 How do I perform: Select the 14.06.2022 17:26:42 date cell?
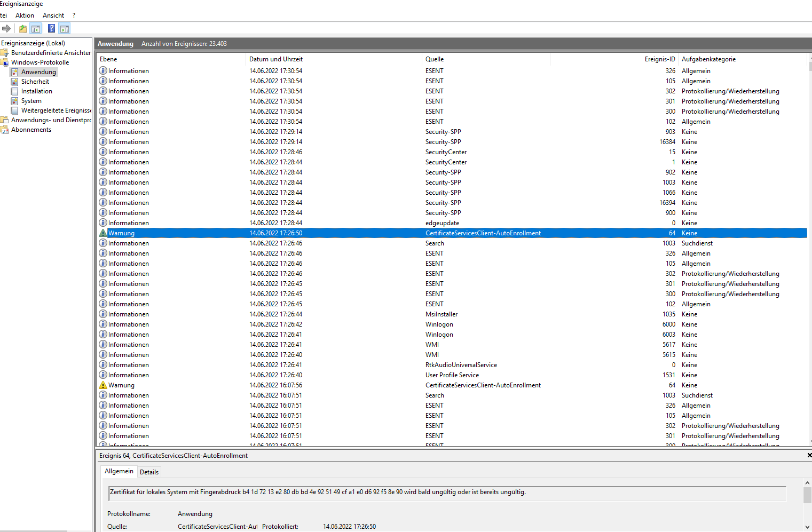[x=275, y=324]
